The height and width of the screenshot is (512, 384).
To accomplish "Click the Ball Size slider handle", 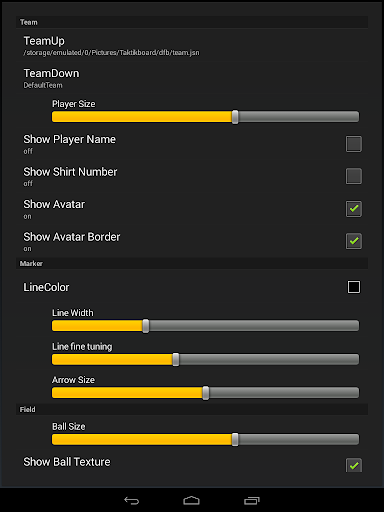I will point(235,440).
